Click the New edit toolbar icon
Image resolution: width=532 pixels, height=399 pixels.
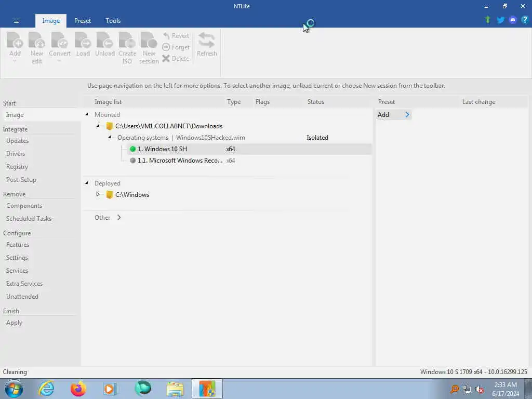pyautogui.click(x=37, y=40)
